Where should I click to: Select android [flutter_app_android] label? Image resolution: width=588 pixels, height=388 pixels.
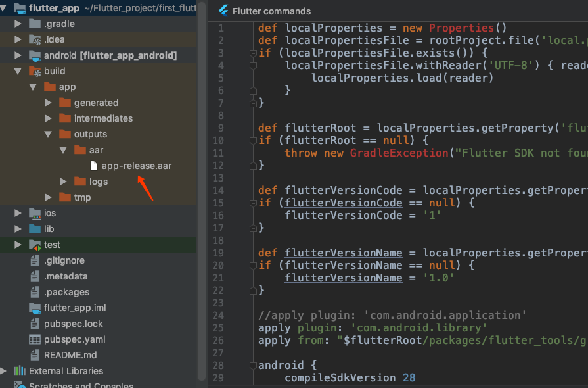coord(110,55)
